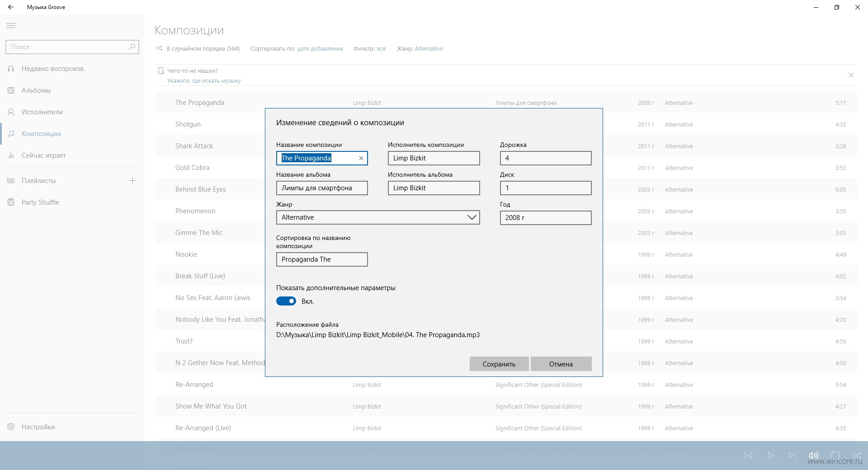This screenshot has height=470, width=868.
Task: Edit the track number field
Action: pyautogui.click(x=546, y=158)
